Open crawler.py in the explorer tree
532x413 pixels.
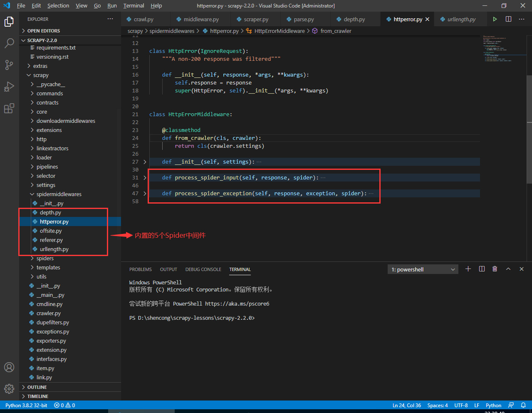70,313
